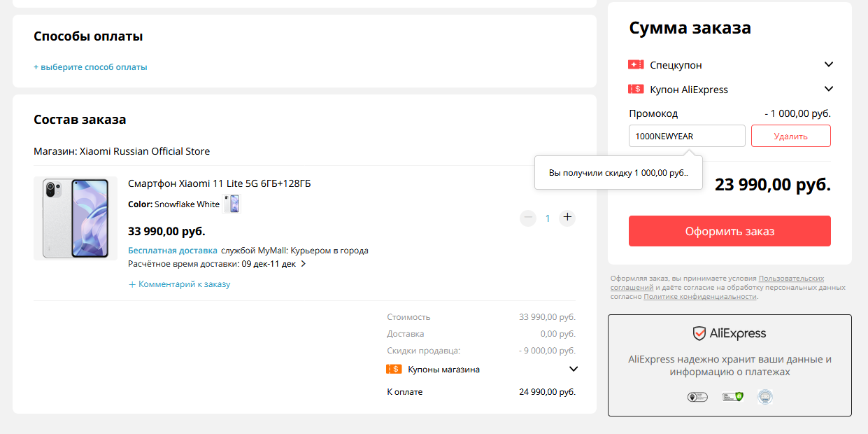Image resolution: width=868 pixels, height=434 pixels.
Task: Open delivery time details arrow
Action: (x=304, y=264)
